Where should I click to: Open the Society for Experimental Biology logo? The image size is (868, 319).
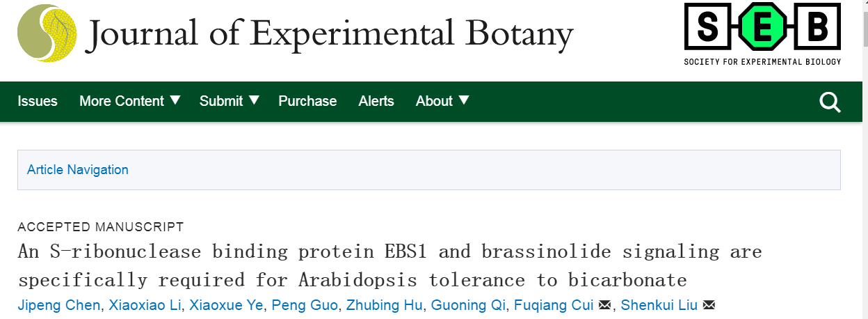762,34
